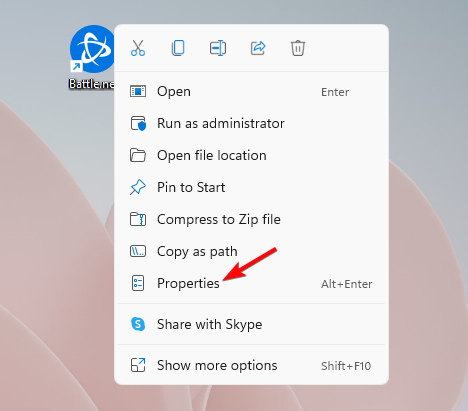
Task: Choose Compress to Zip file
Action: click(251, 219)
